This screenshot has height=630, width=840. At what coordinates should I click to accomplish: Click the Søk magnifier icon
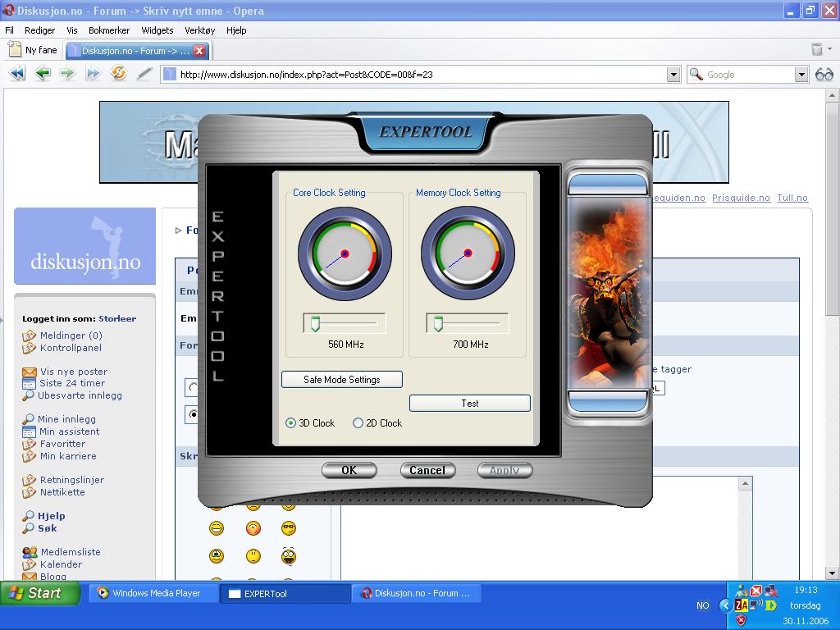pyautogui.click(x=28, y=529)
